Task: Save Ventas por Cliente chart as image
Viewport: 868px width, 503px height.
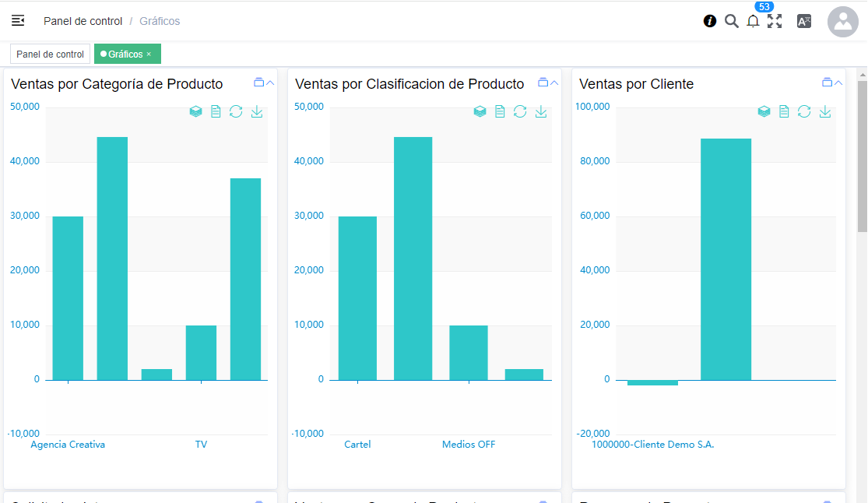Action: click(825, 112)
